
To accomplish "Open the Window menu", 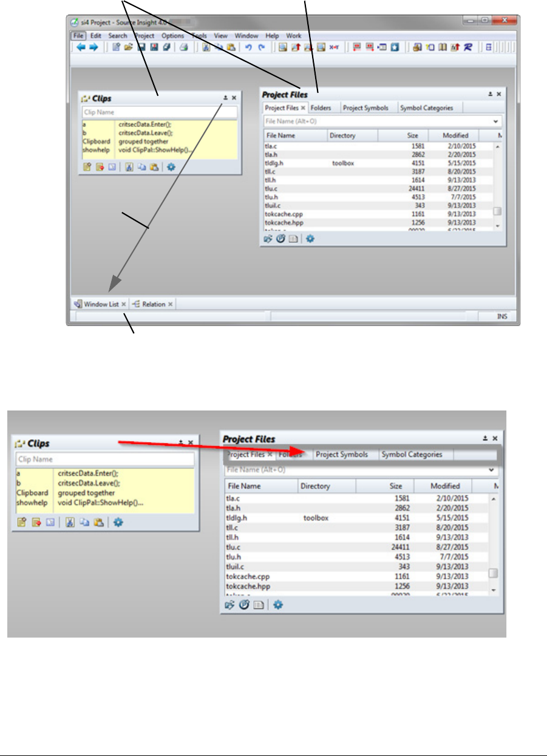I will tap(246, 36).
